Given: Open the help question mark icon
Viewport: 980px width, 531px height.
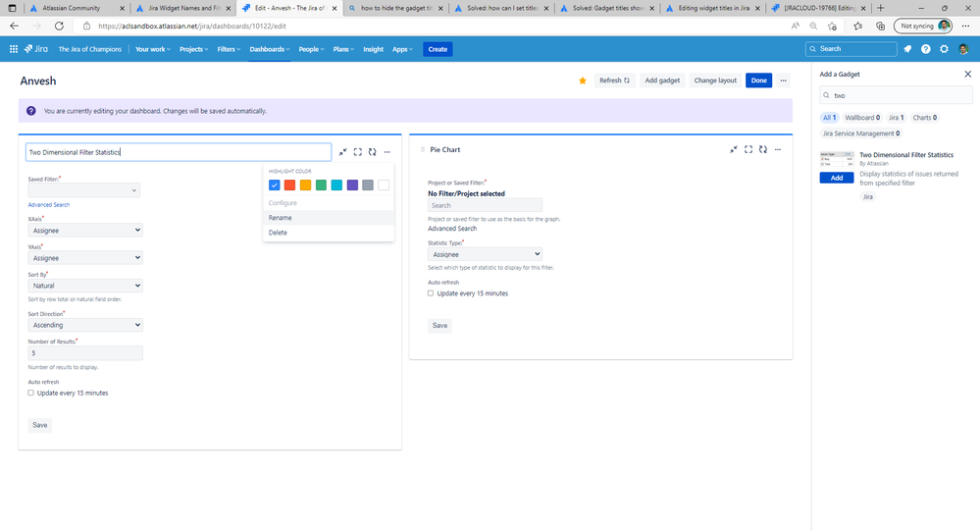Looking at the screenshot, I should [x=926, y=49].
